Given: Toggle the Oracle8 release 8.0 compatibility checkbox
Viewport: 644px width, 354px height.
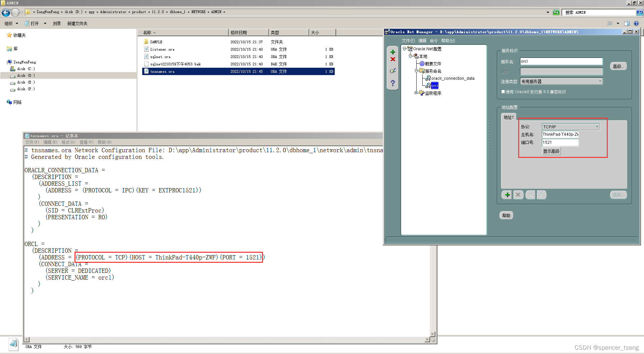Looking at the screenshot, I should [x=503, y=92].
